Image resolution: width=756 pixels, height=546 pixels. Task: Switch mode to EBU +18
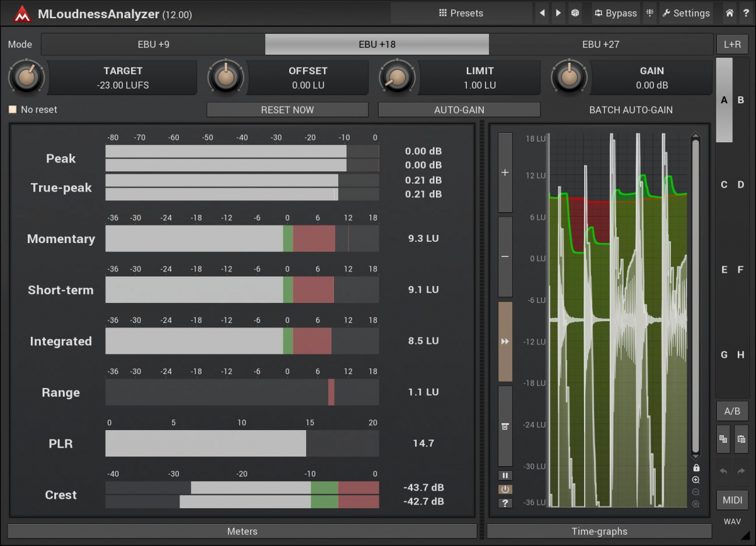click(x=377, y=44)
